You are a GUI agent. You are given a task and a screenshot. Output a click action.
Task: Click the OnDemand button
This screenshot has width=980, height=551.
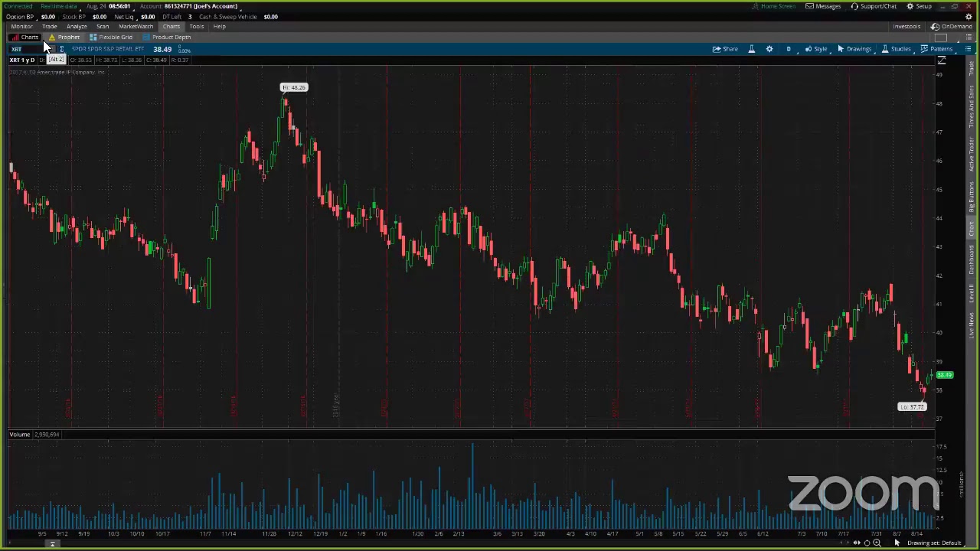pos(952,26)
